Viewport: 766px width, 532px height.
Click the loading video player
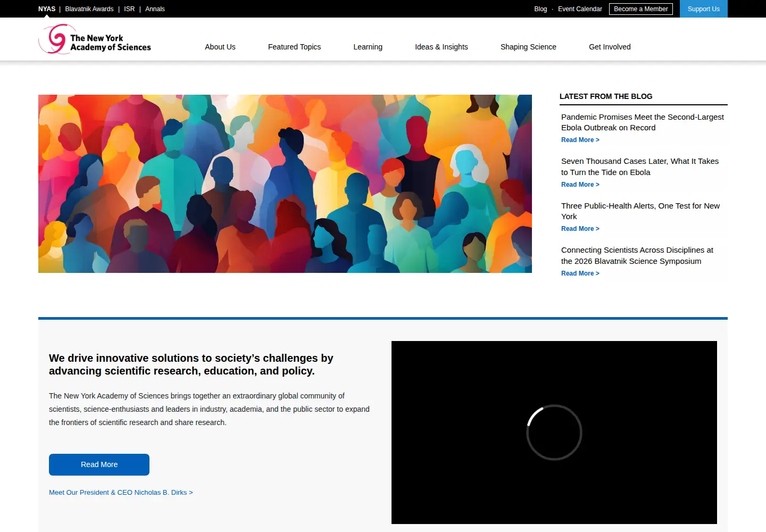pyautogui.click(x=554, y=433)
